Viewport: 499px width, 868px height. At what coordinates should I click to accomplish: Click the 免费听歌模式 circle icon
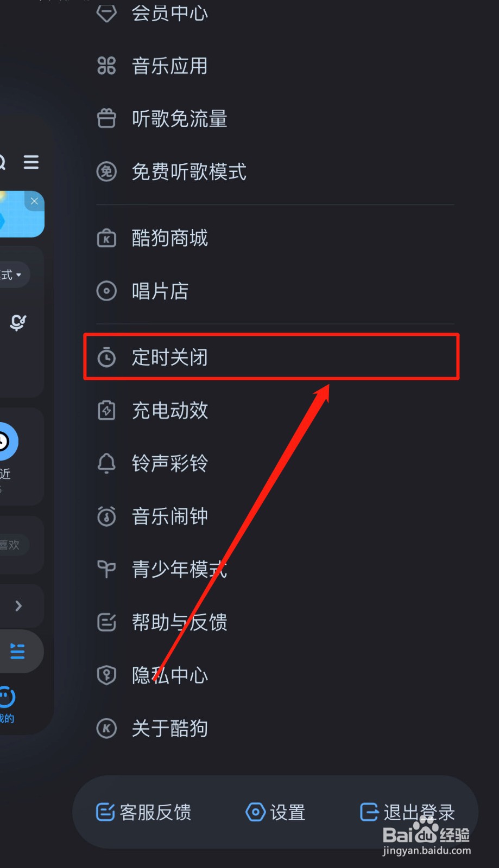[x=106, y=171]
